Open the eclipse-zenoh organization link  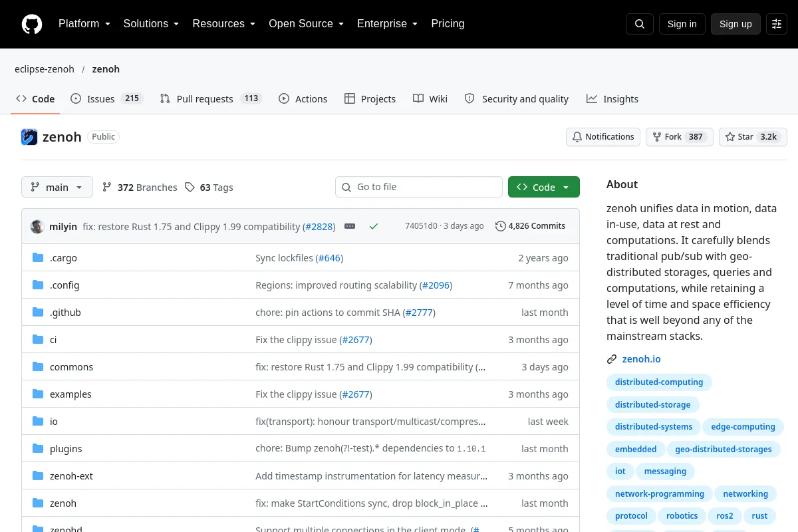(x=45, y=69)
